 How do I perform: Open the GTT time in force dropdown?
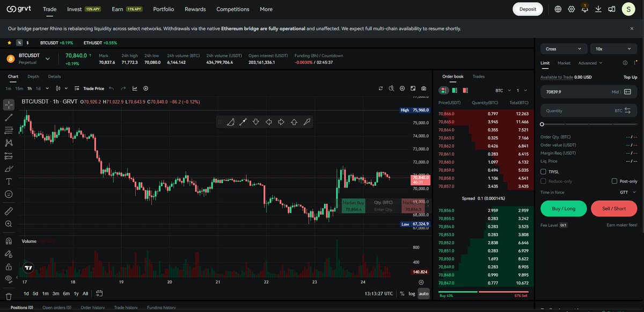pyautogui.click(x=628, y=192)
